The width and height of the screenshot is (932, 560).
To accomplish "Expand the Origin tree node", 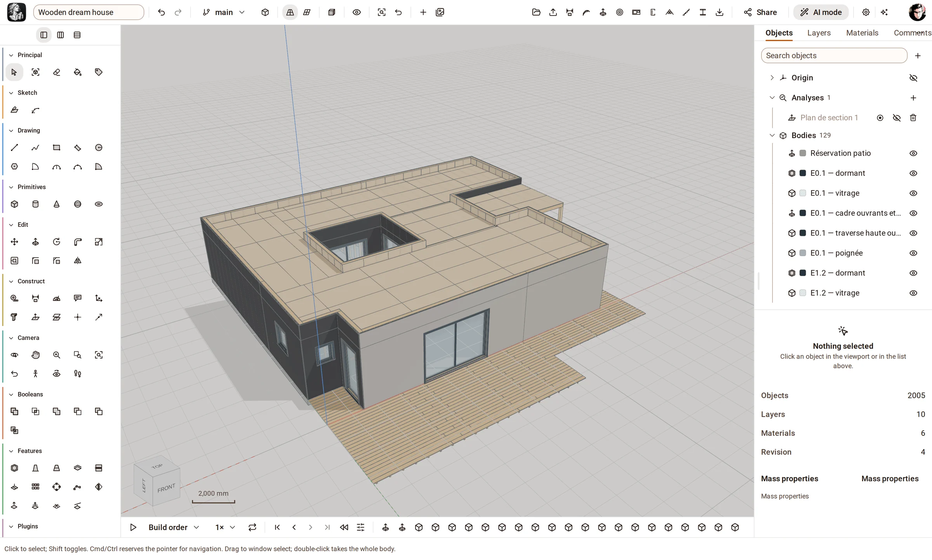I will click(772, 78).
